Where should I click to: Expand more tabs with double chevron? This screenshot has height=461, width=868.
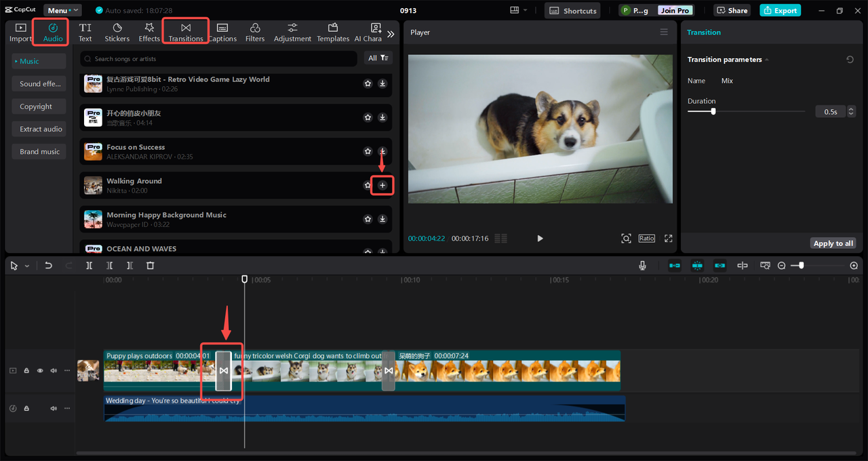(391, 34)
